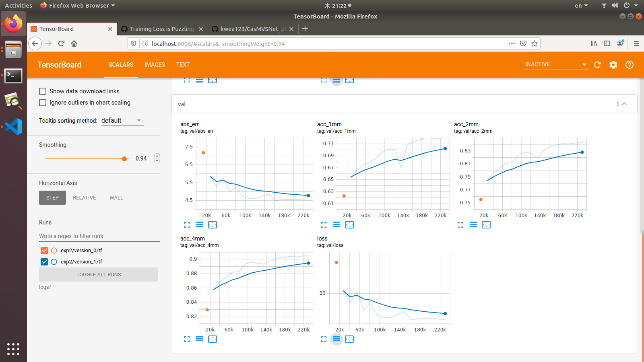The width and height of the screenshot is (644, 362).
Task: Select only exp2/version_0/tf via its radio circle
Action: 54,251
